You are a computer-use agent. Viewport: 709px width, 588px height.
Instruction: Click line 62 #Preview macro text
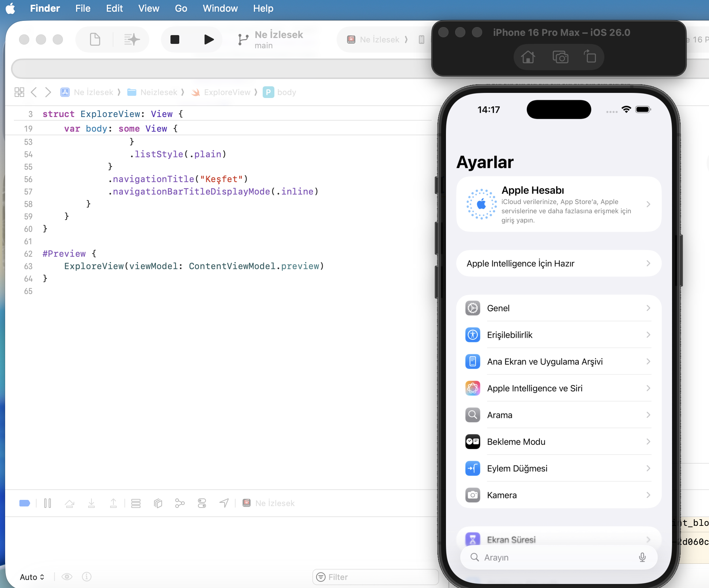point(64,254)
